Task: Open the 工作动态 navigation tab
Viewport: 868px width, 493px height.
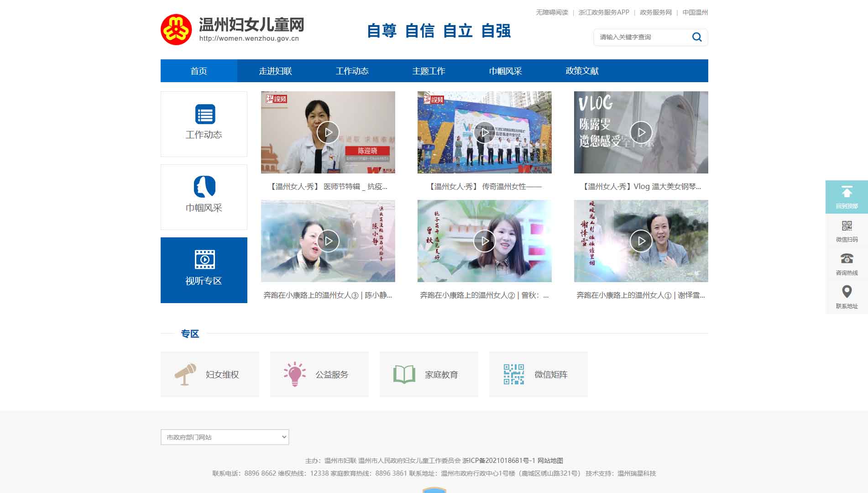Action: [x=352, y=71]
